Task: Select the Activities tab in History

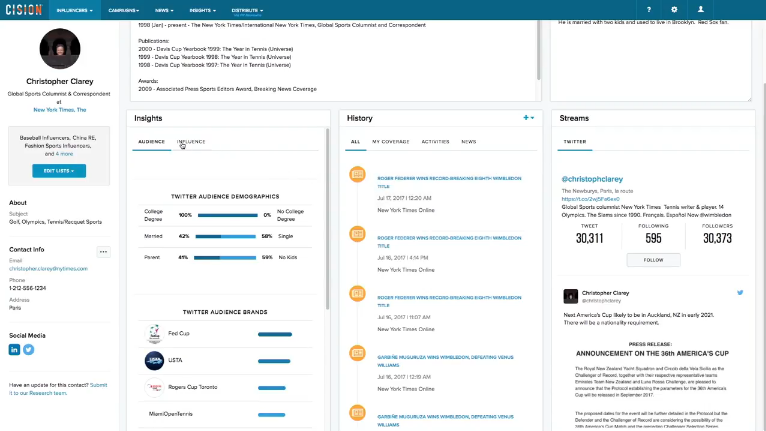Action: click(x=435, y=142)
